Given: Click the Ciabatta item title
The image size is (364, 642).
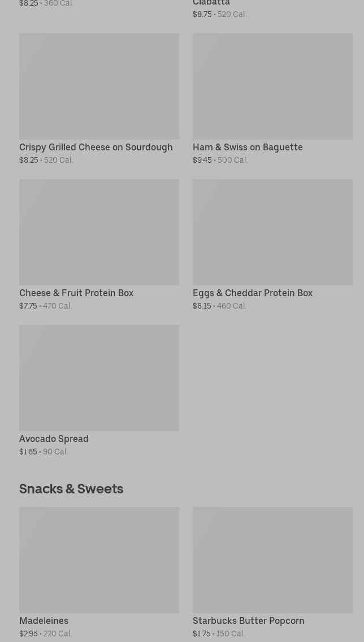Looking at the screenshot, I should point(211,3).
